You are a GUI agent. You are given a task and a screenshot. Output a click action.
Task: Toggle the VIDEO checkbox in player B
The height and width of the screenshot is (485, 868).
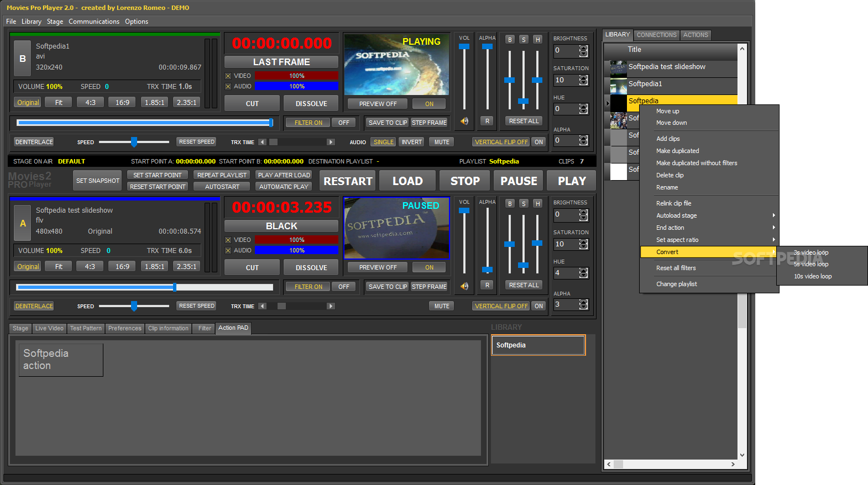228,76
